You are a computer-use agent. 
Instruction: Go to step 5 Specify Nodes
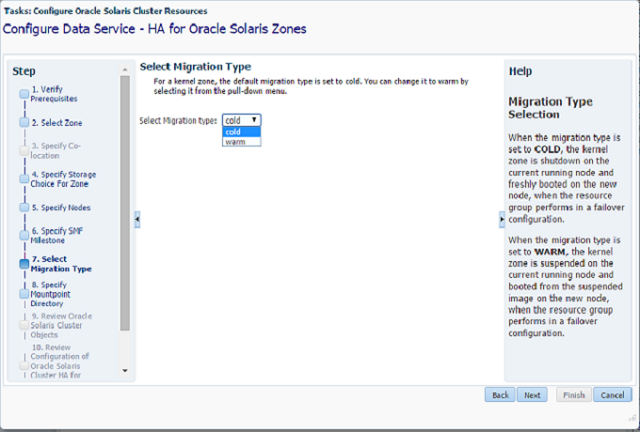point(61,207)
